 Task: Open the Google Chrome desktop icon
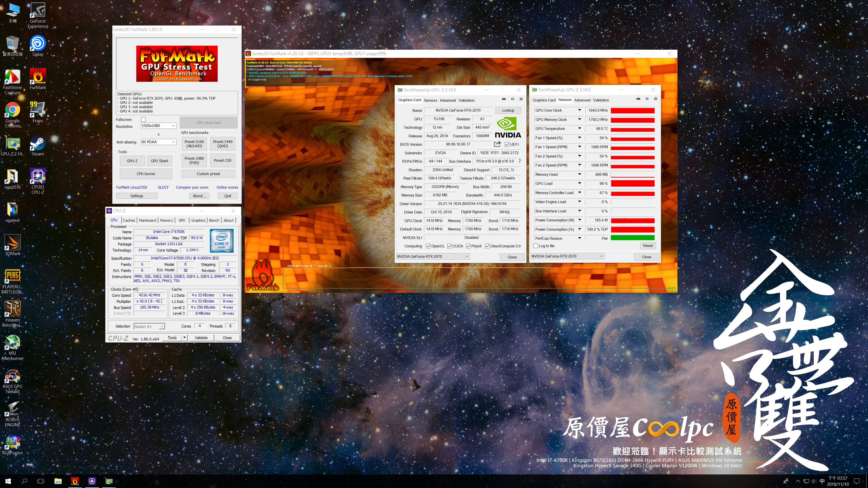click(12, 115)
